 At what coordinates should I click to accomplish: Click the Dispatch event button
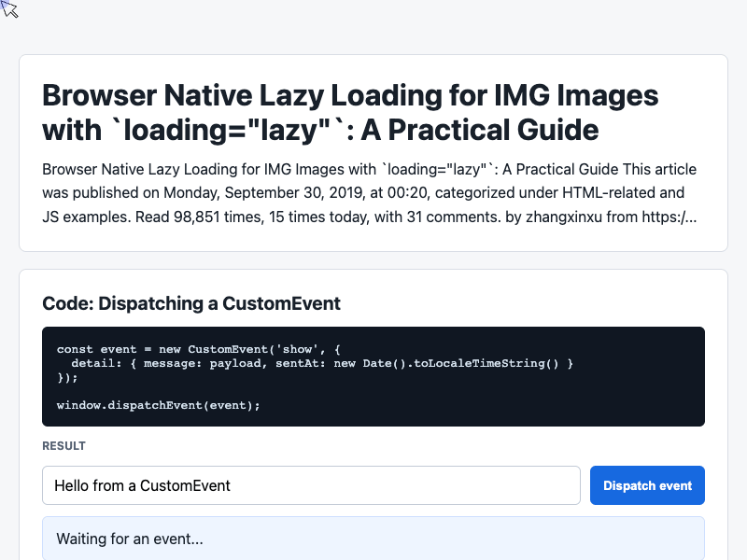[647, 485]
